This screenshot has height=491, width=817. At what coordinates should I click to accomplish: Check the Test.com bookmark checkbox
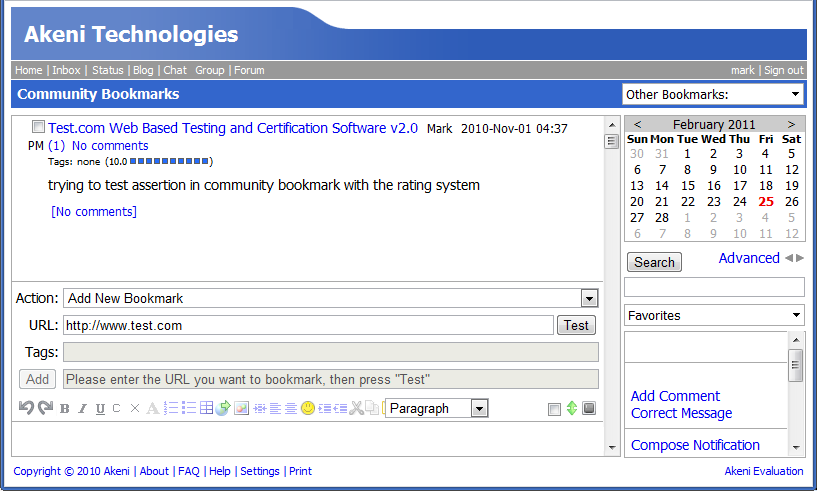(x=38, y=128)
